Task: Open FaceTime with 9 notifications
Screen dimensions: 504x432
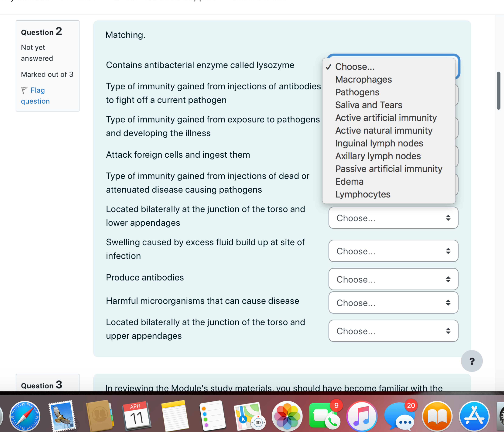Action: point(325,416)
